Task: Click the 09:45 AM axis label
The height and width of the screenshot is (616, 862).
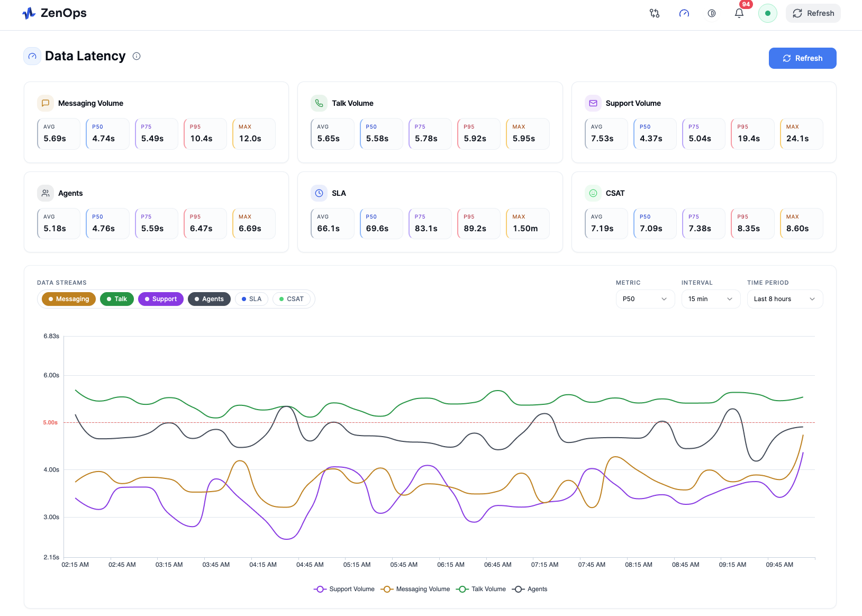Action: (779, 565)
